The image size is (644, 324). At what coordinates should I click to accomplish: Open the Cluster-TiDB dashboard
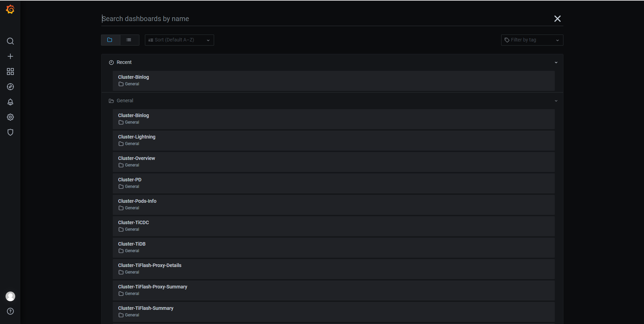132,244
